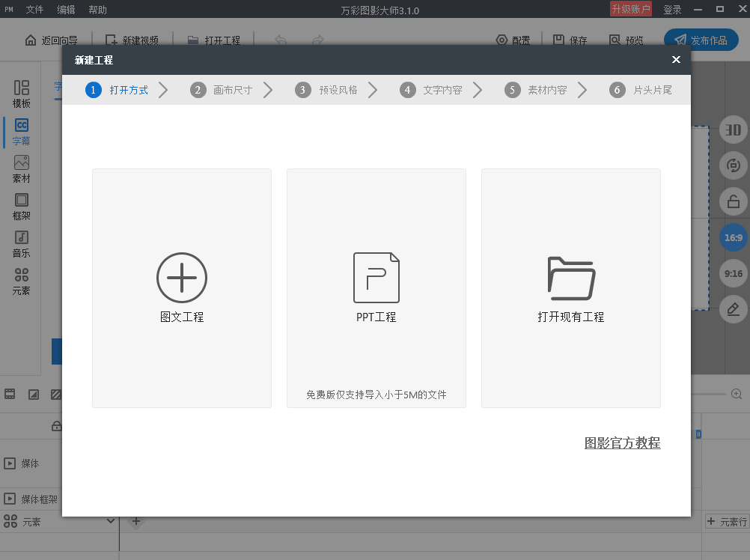Create a new 图文工程 project
The width and height of the screenshot is (750, 560).
(182, 288)
